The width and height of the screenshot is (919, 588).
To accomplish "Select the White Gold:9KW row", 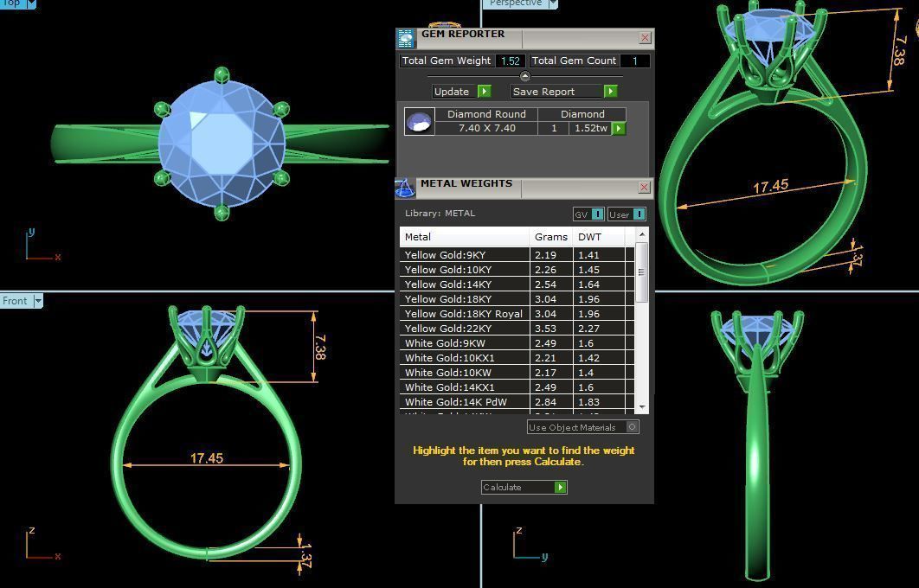I will tap(517, 343).
